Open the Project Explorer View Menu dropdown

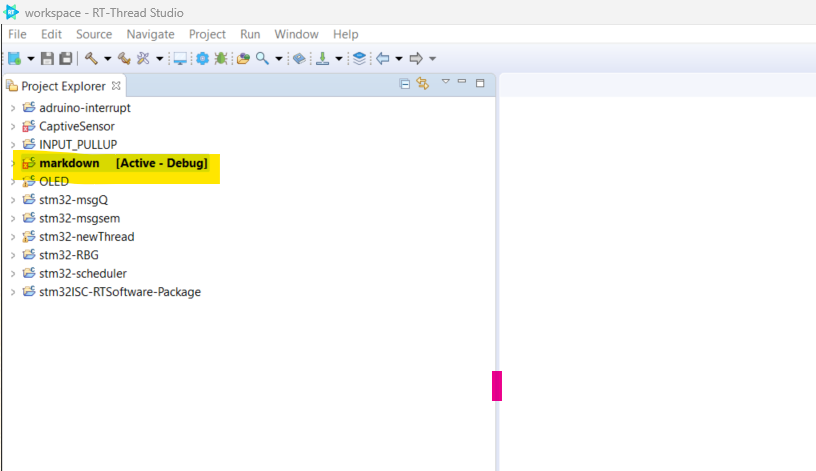pos(446,83)
